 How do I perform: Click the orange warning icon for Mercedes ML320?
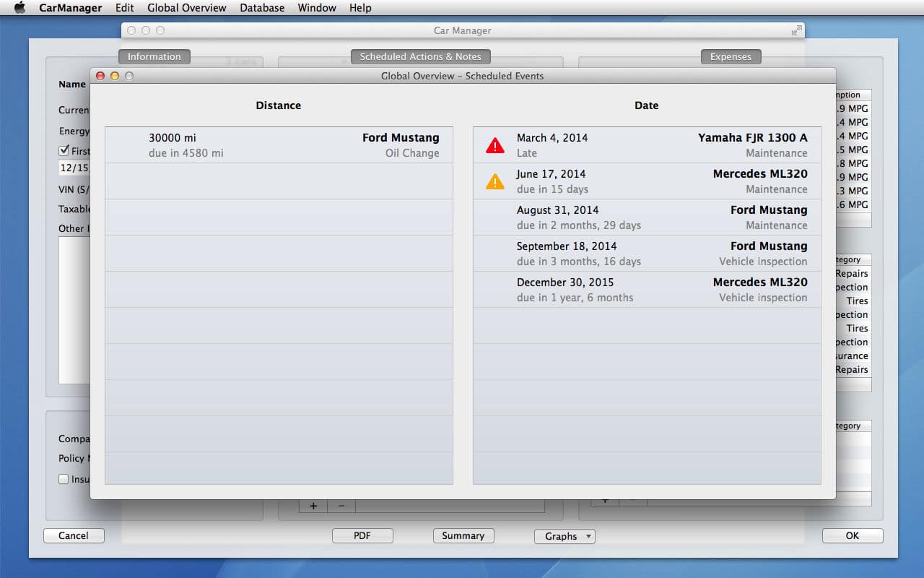point(495,181)
